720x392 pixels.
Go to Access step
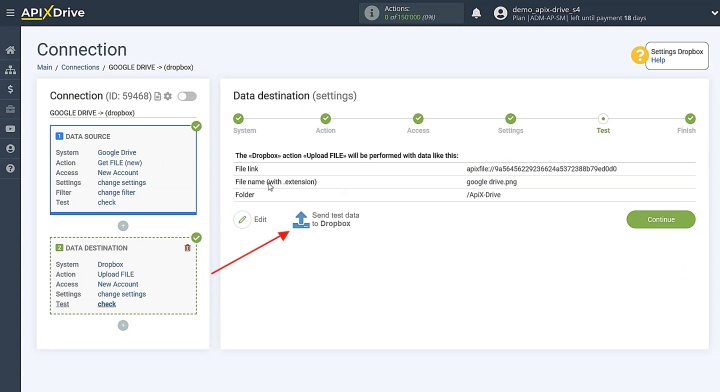[418, 119]
